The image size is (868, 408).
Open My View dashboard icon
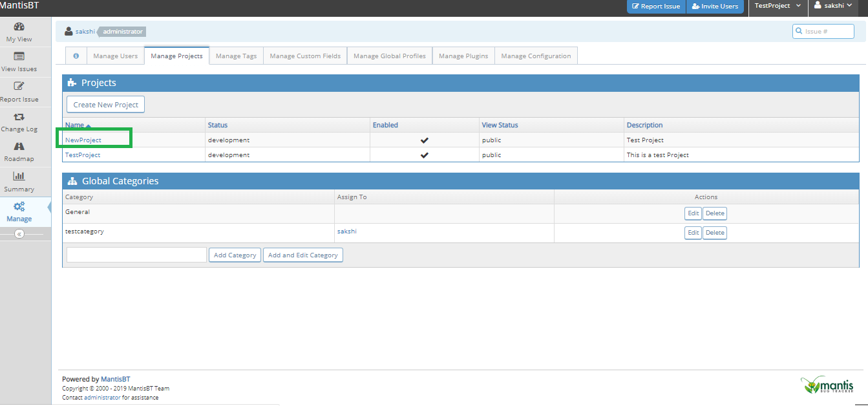pyautogui.click(x=19, y=27)
